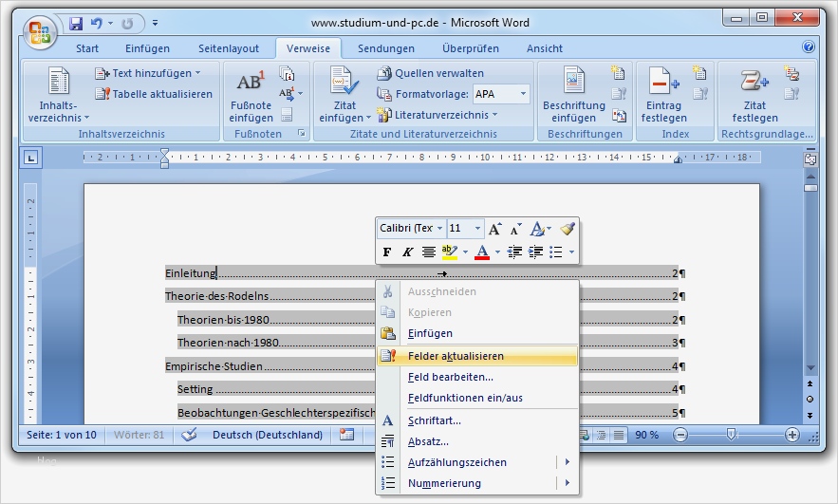This screenshot has width=838, height=504.
Task: Click the Deutsch (Deutschland) language indicator
Action: [x=266, y=435]
